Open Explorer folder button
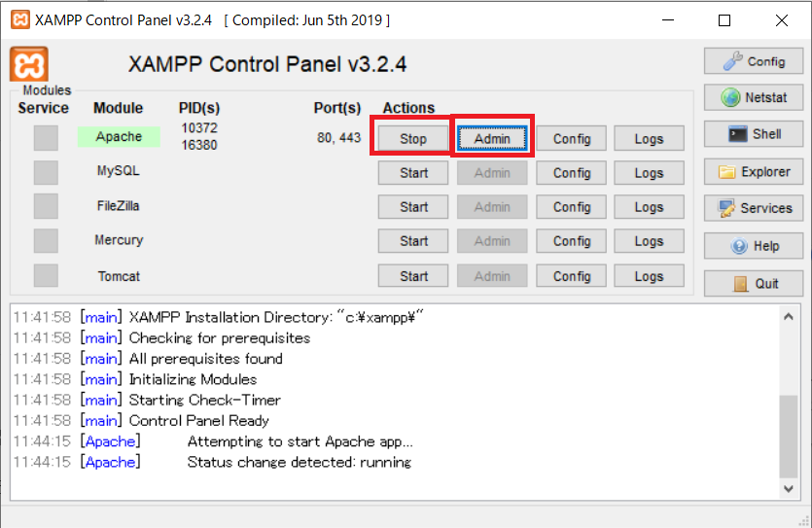The width and height of the screenshot is (812, 528). tap(754, 172)
